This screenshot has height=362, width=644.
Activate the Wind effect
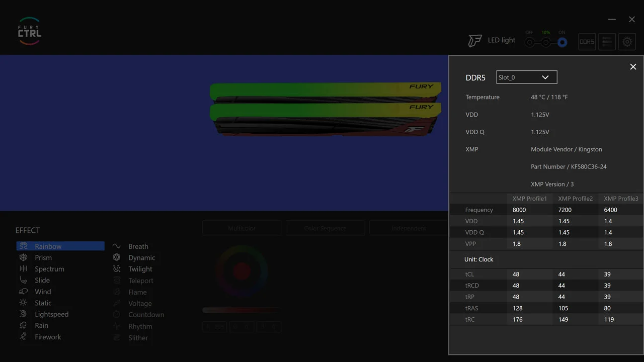(43, 291)
